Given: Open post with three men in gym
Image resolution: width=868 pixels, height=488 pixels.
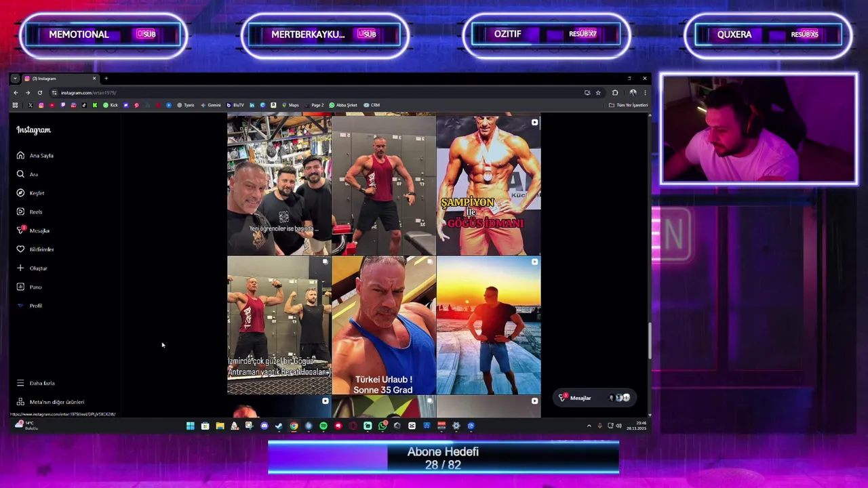Looking at the screenshot, I should click(279, 184).
